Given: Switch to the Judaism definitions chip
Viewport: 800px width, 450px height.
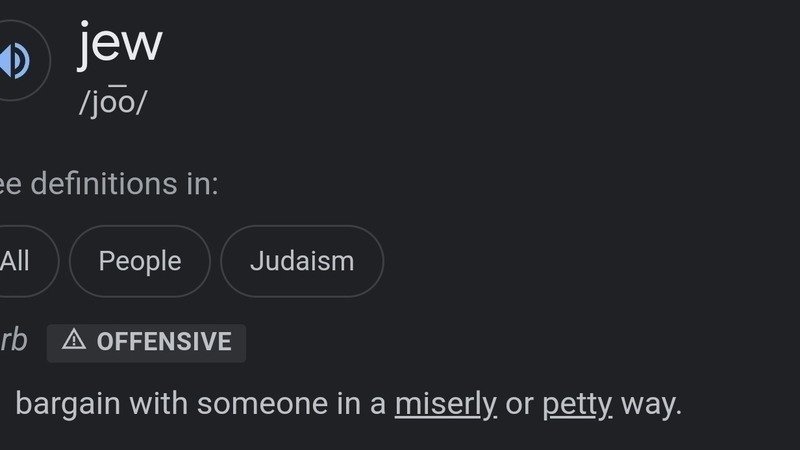Looking at the screenshot, I should pos(302,261).
